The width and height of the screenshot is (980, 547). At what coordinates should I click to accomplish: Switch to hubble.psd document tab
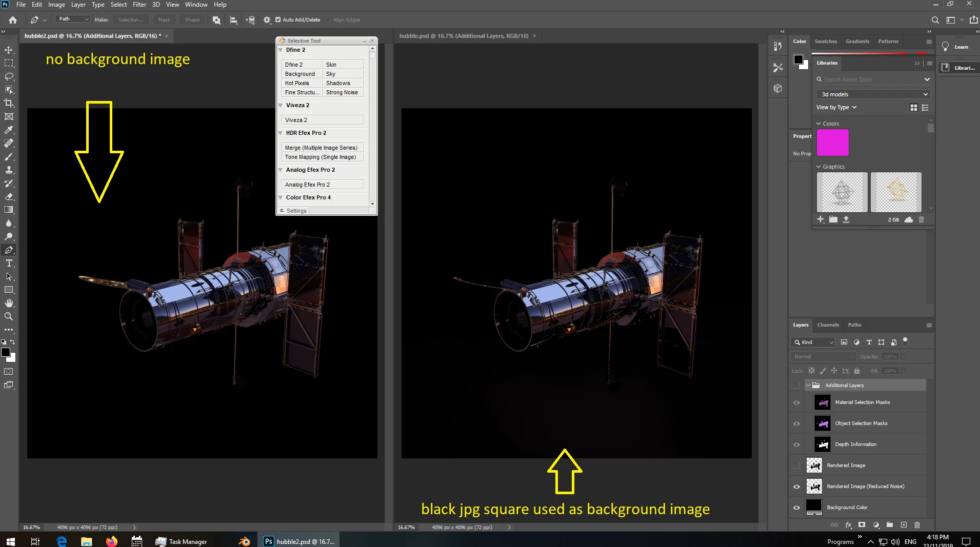click(x=464, y=36)
